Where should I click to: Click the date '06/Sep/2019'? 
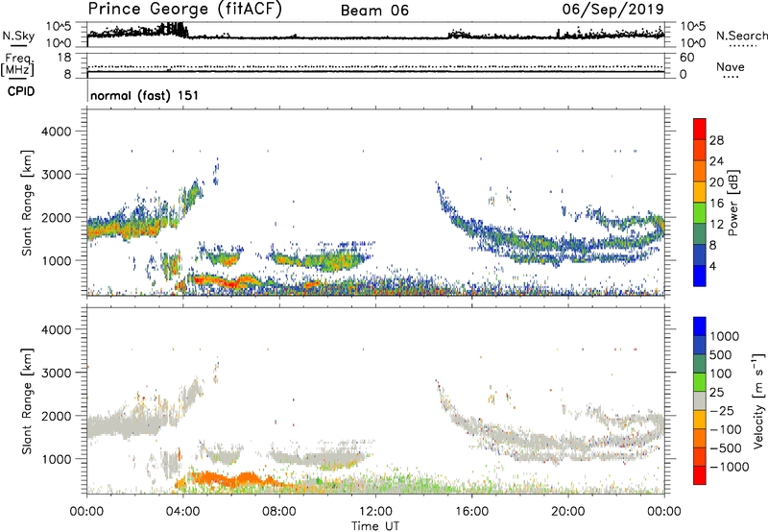(x=613, y=9)
